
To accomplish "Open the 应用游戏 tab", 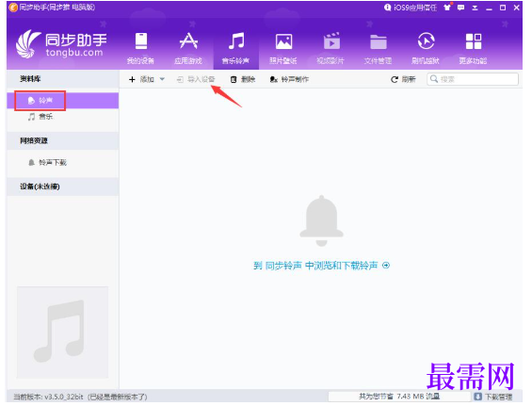I will 188,48.
